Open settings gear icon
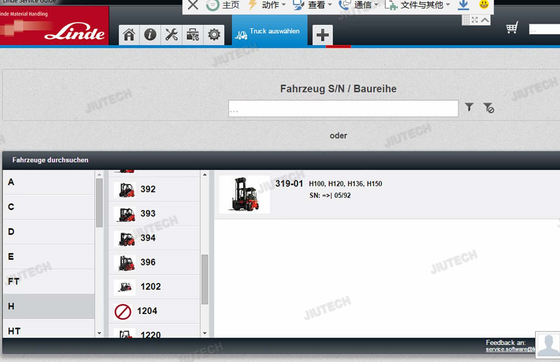 point(214,35)
